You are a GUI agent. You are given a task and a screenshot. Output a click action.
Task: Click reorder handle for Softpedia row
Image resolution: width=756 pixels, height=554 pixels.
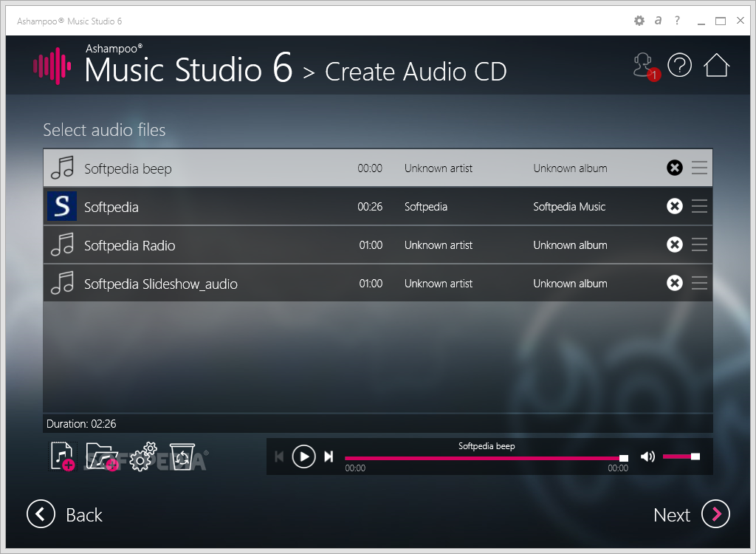[x=700, y=207]
